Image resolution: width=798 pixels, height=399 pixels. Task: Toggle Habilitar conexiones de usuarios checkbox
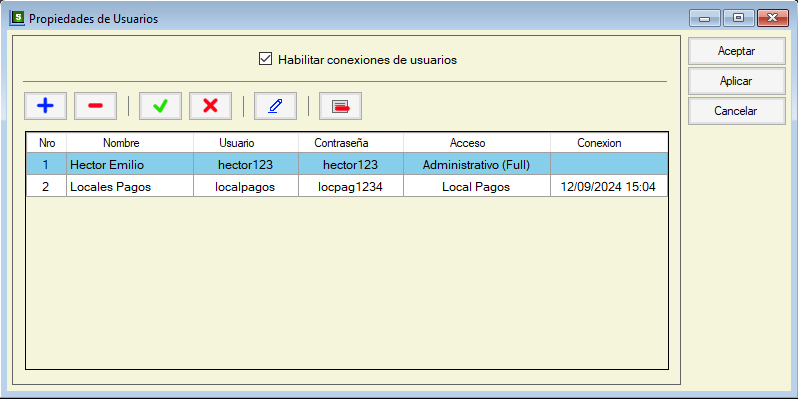265,59
